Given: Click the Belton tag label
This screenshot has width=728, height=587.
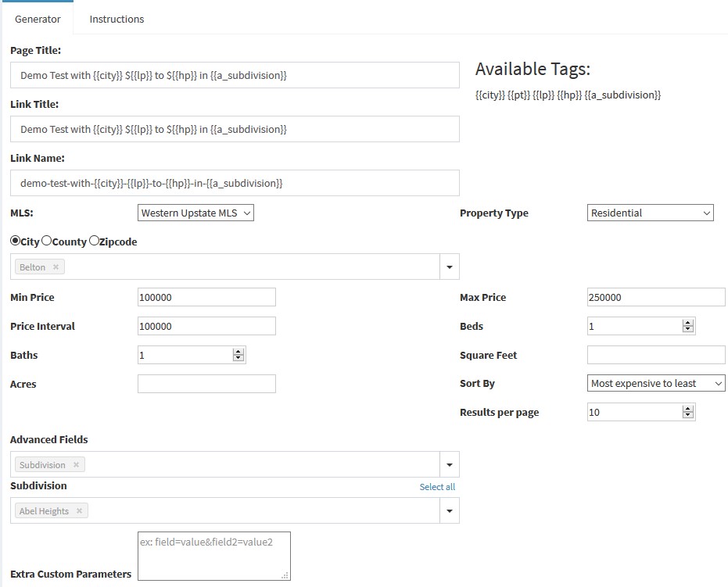Looking at the screenshot, I should click(x=33, y=267).
